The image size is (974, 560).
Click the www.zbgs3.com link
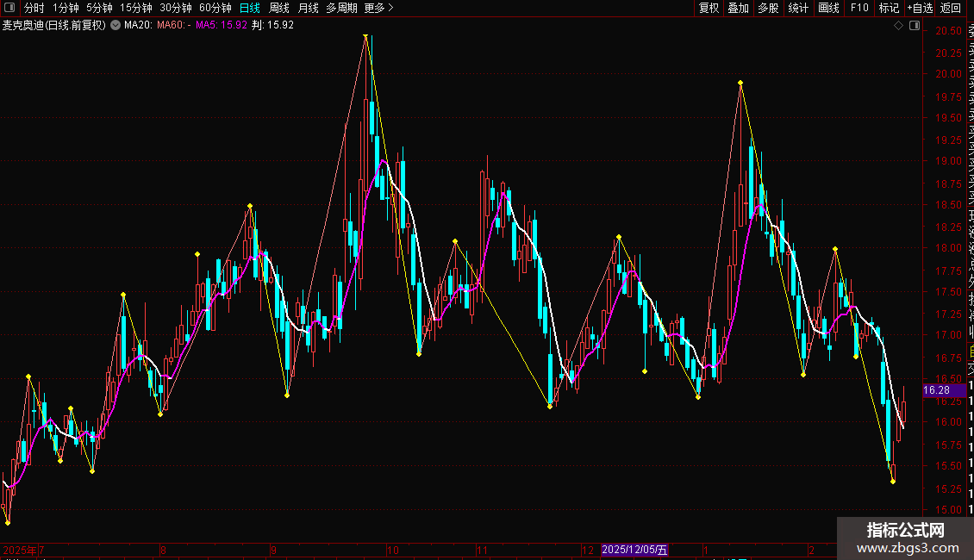click(907, 548)
